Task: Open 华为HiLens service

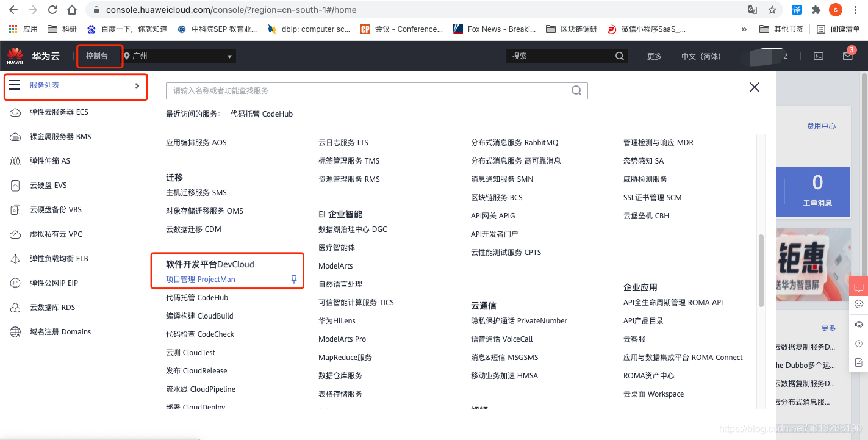Action: tap(337, 321)
